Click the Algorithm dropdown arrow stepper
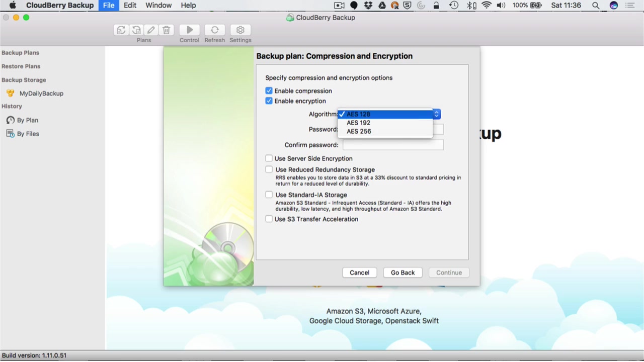The image size is (644, 362). [x=436, y=114]
